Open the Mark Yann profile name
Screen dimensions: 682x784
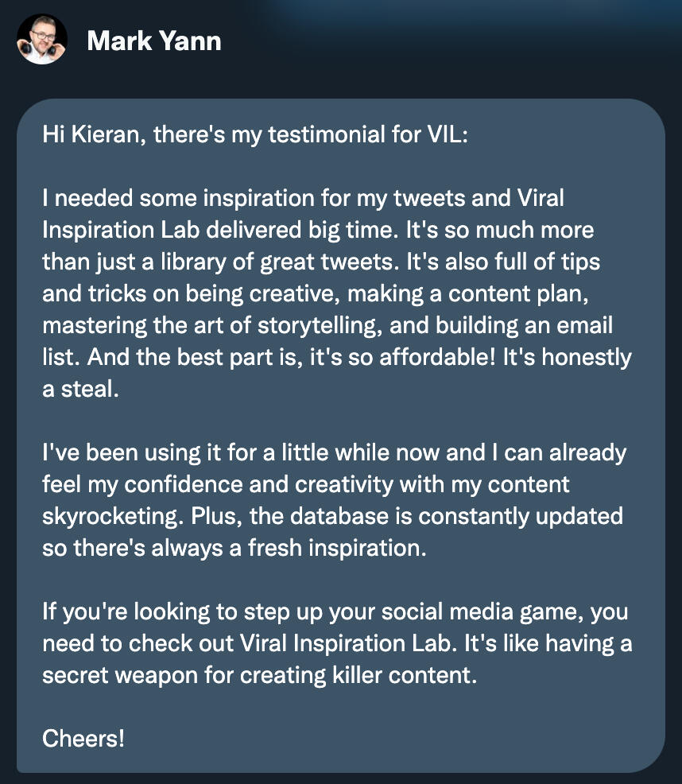tap(154, 41)
